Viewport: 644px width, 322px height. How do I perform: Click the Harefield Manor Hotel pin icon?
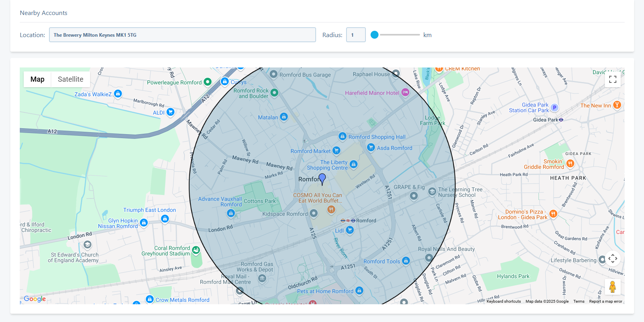405,92
